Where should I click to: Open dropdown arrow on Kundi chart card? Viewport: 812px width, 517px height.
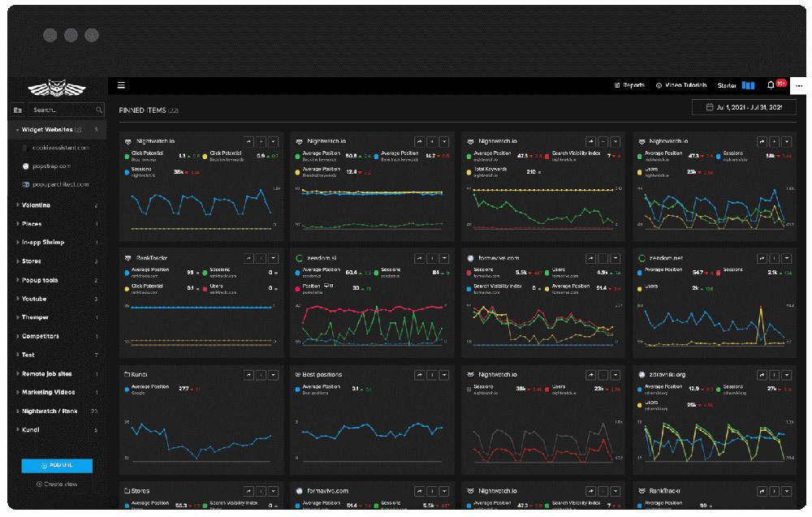274,375
